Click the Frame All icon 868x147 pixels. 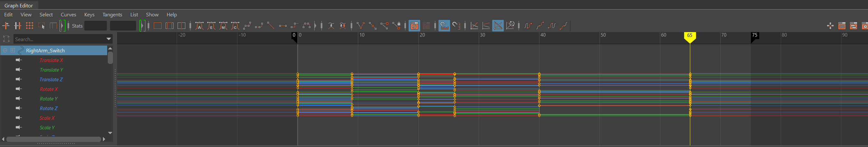pos(157,26)
